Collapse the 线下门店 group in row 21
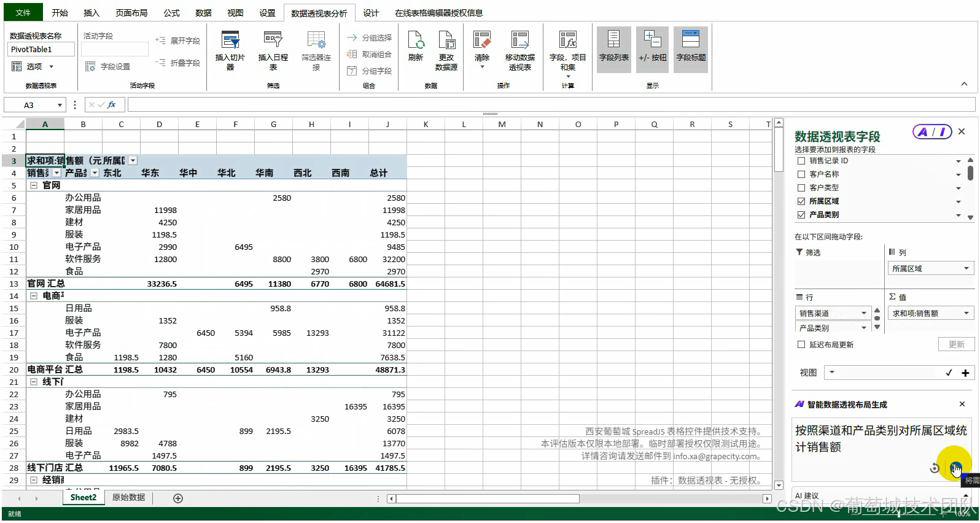Screen dimensions: 980x523 coord(34,382)
